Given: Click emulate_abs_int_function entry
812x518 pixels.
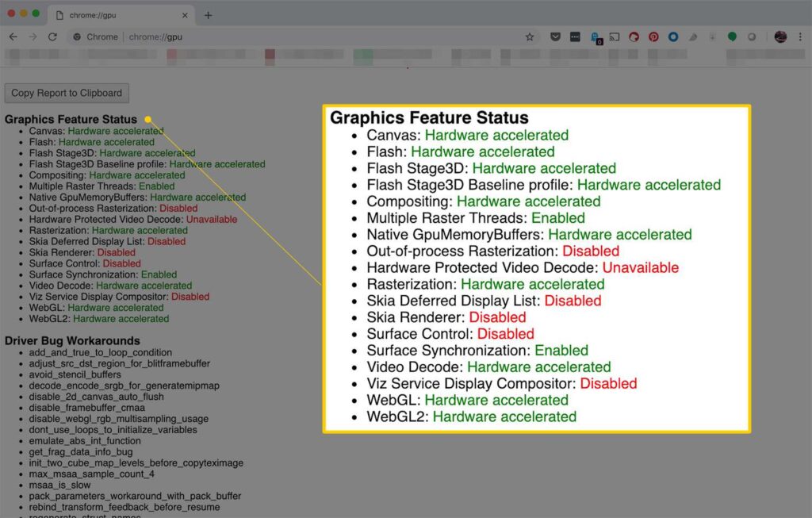Looking at the screenshot, I should (85, 441).
